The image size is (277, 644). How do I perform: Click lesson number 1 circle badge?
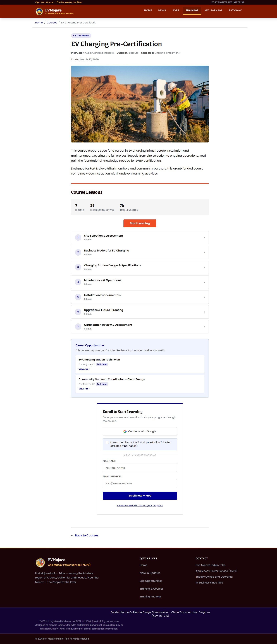[x=78, y=238]
